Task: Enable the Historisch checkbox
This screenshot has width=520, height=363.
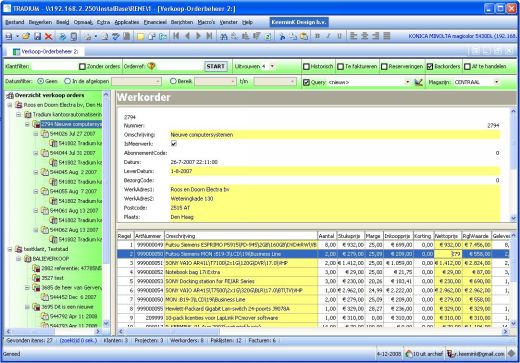Action: [x=306, y=67]
